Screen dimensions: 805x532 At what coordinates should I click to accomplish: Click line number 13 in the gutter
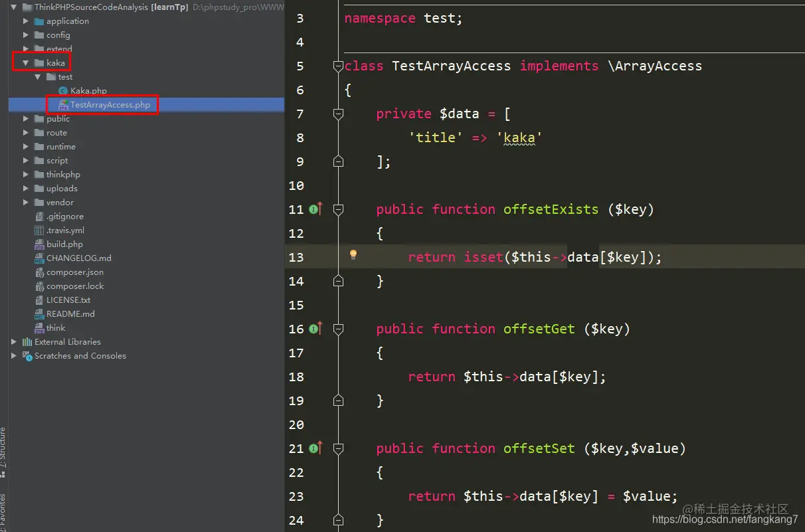click(296, 257)
